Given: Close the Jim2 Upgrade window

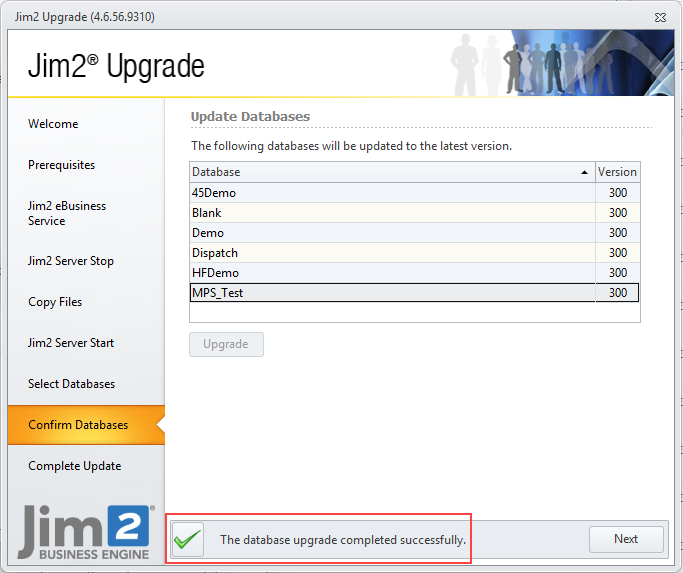Looking at the screenshot, I should tap(660, 17).
